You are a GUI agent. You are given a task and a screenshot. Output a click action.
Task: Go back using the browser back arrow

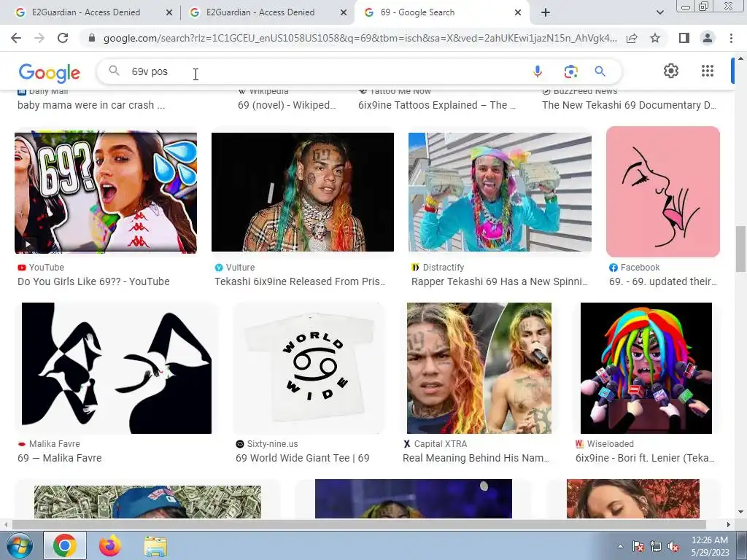tap(16, 38)
